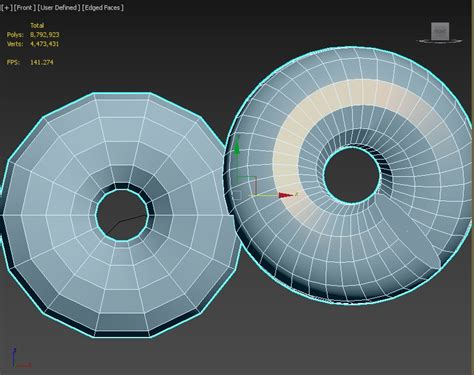This screenshot has height=375, width=474.
Task: Click the green Y-axis arrow of the gizmo
Action: pyautogui.click(x=237, y=147)
